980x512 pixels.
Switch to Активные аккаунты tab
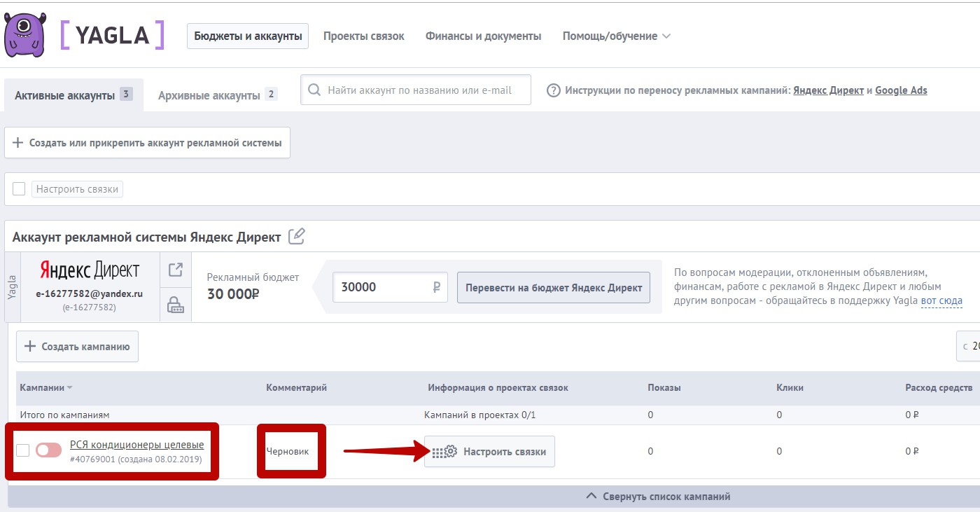click(x=73, y=95)
